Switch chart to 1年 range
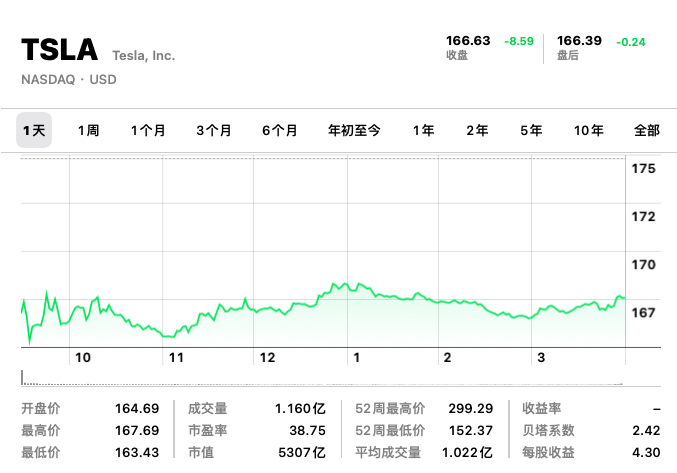 tap(424, 130)
